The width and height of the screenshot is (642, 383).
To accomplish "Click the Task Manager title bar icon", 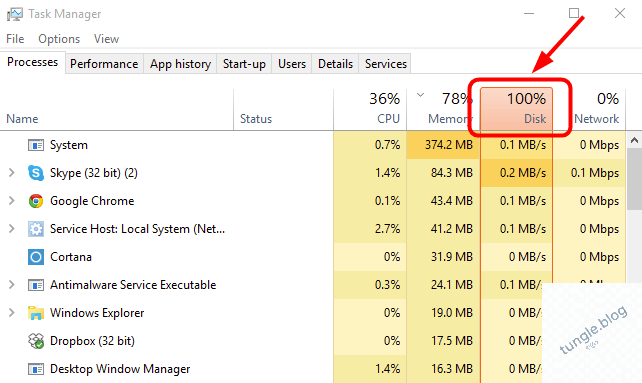I will 15,14.
